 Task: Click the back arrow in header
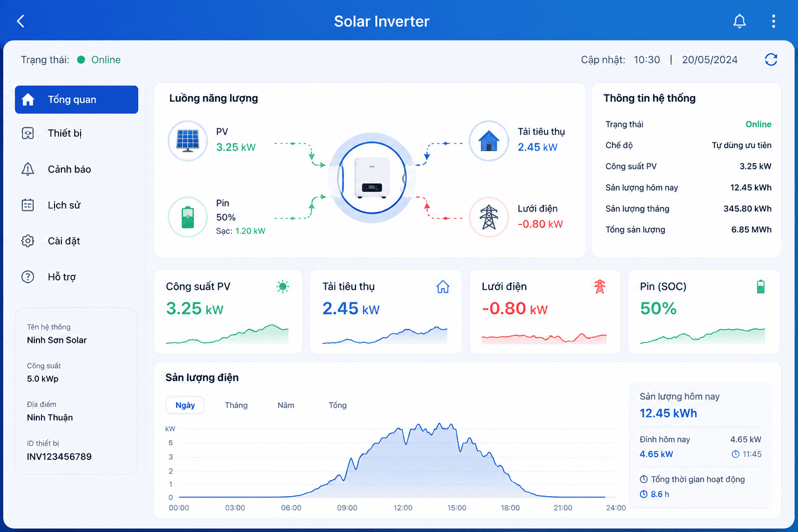[21, 21]
